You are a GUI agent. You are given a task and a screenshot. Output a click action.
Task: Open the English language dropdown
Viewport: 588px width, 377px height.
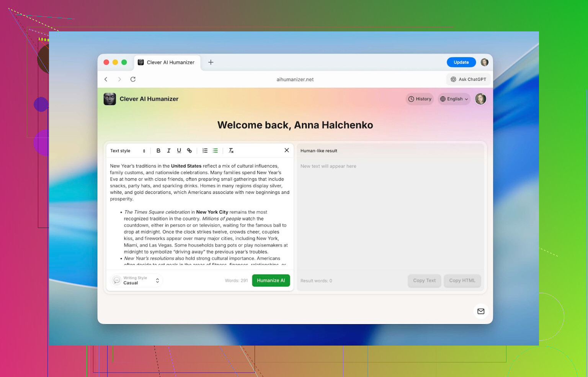pos(454,99)
